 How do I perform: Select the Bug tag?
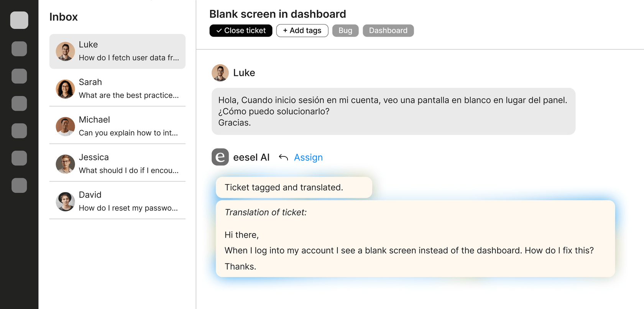[345, 31]
